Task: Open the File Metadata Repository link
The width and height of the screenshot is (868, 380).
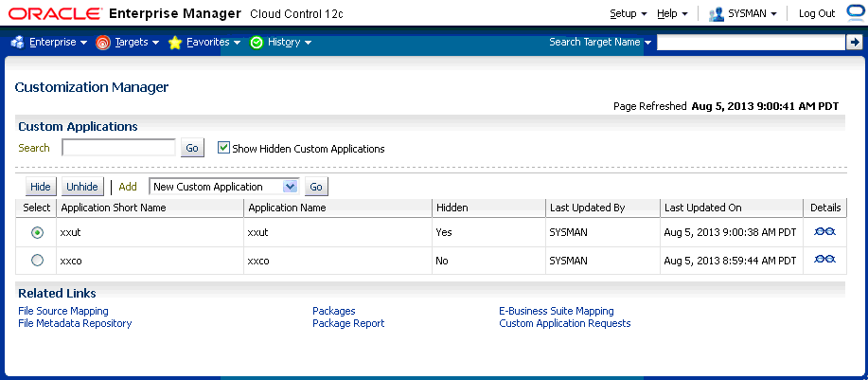Action: [75, 323]
